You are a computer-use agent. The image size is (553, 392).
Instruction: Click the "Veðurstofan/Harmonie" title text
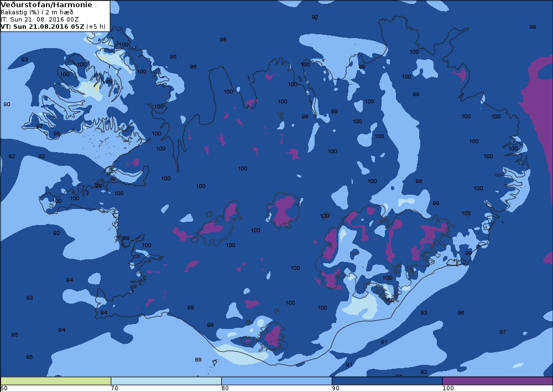point(47,5)
